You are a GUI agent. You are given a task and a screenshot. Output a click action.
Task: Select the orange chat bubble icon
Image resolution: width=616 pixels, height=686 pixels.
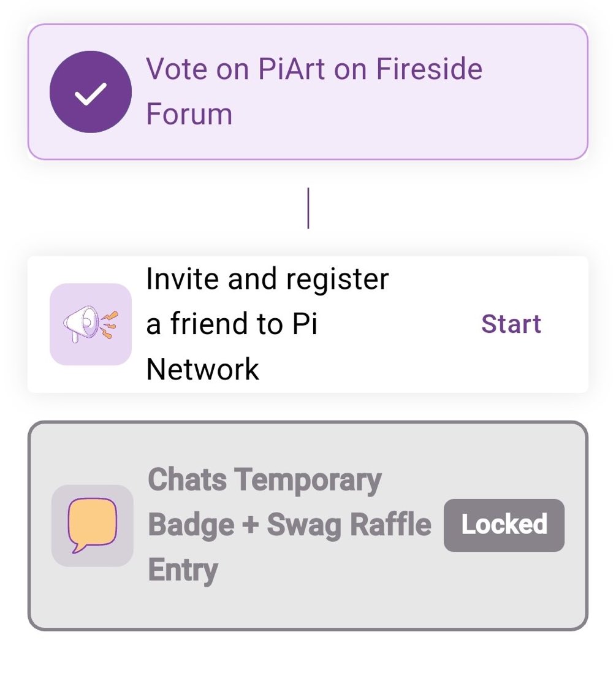[92, 525]
